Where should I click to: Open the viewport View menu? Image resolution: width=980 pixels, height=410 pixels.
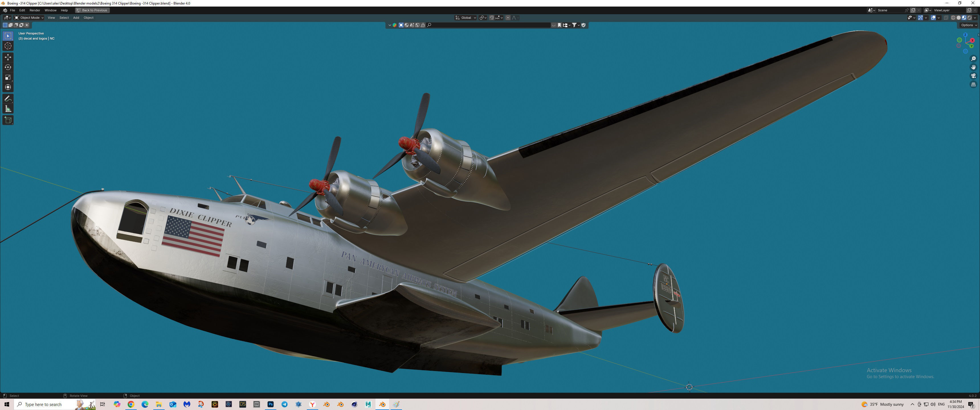point(51,17)
